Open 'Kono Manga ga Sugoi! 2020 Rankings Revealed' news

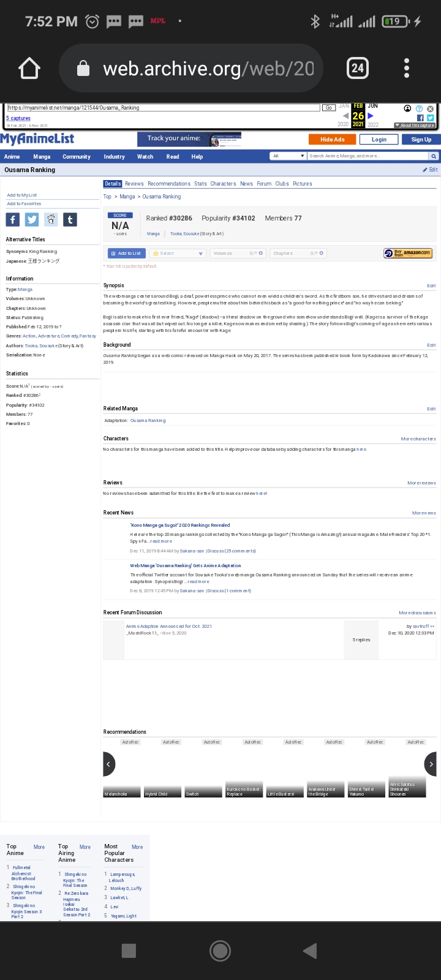[180, 525]
